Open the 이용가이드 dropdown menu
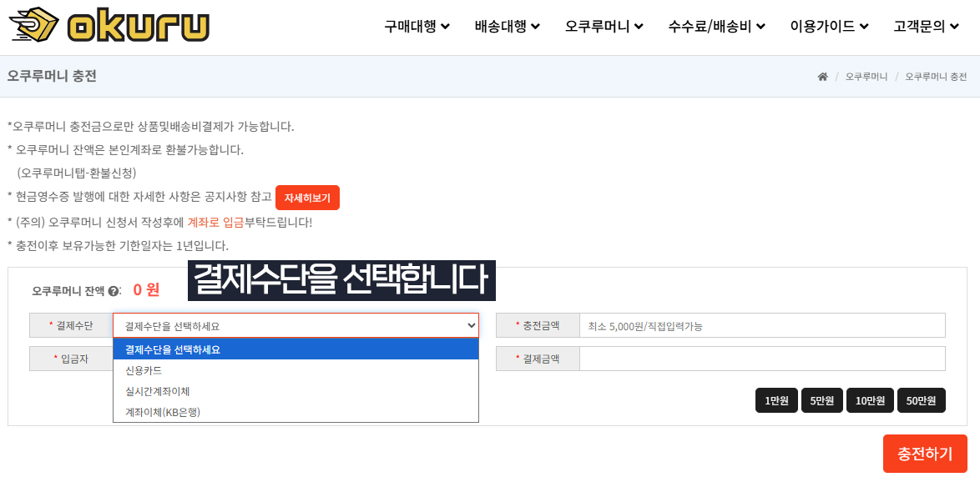980x482 pixels. point(830,26)
